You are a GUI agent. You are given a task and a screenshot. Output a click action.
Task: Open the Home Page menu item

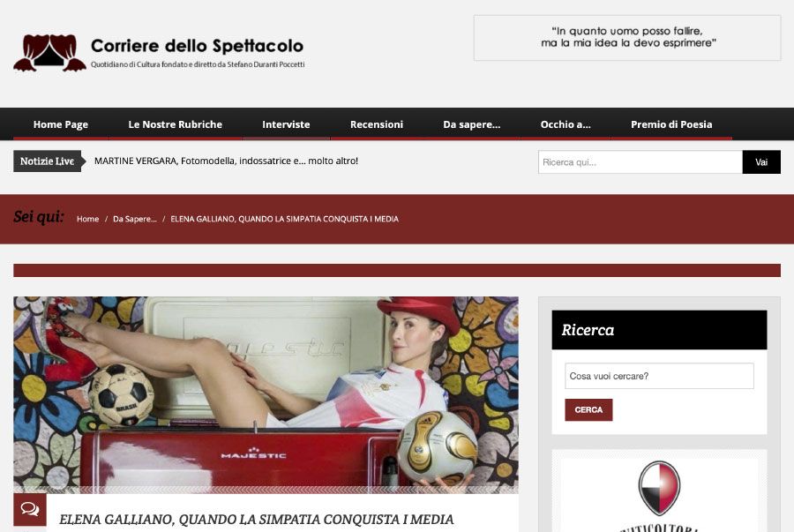[61, 124]
